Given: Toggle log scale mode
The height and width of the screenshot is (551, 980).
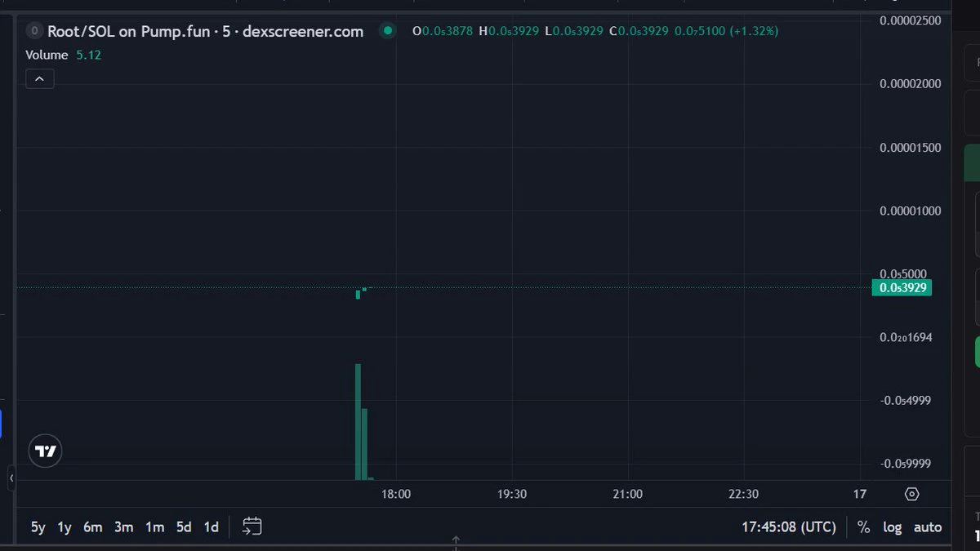Looking at the screenshot, I should [892, 527].
